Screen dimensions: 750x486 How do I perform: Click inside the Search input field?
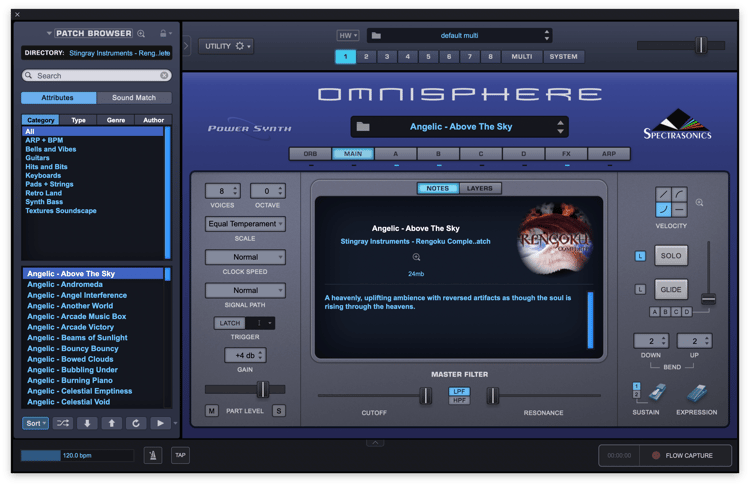[97, 76]
